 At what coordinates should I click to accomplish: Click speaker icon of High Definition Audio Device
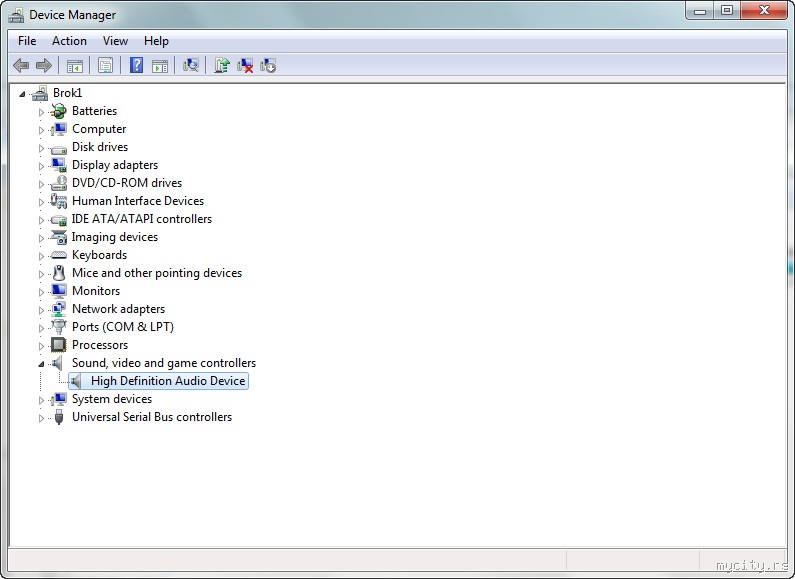(x=76, y=381)
